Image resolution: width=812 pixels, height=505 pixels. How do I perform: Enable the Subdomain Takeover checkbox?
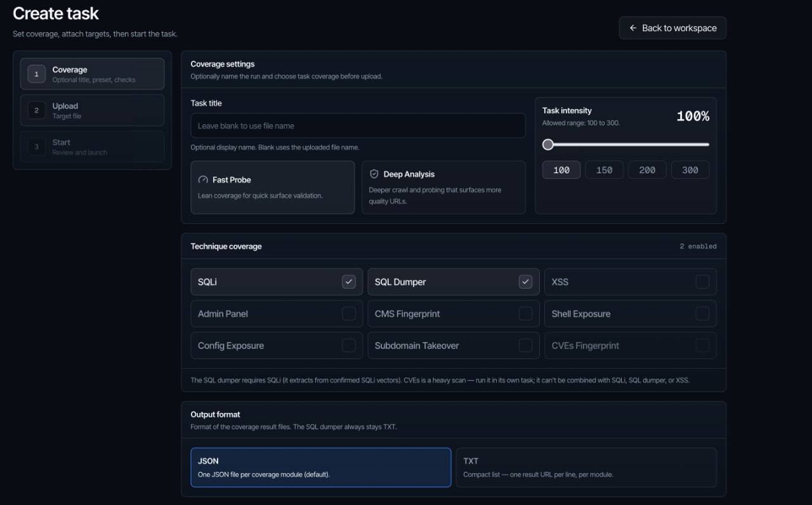point(525,345)
